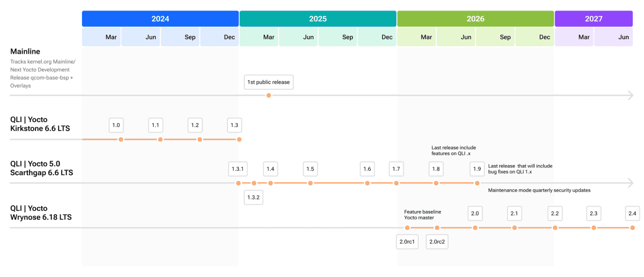This screenshot has height=277, width=644.
Task: Click the green 2026 year header
Action: [x=476, y=19]
